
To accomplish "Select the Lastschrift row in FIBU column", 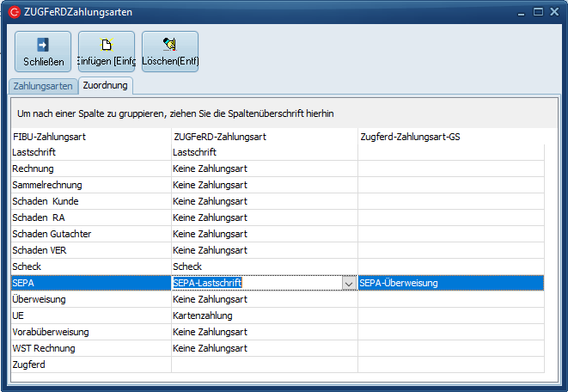I will pos(91,152).
